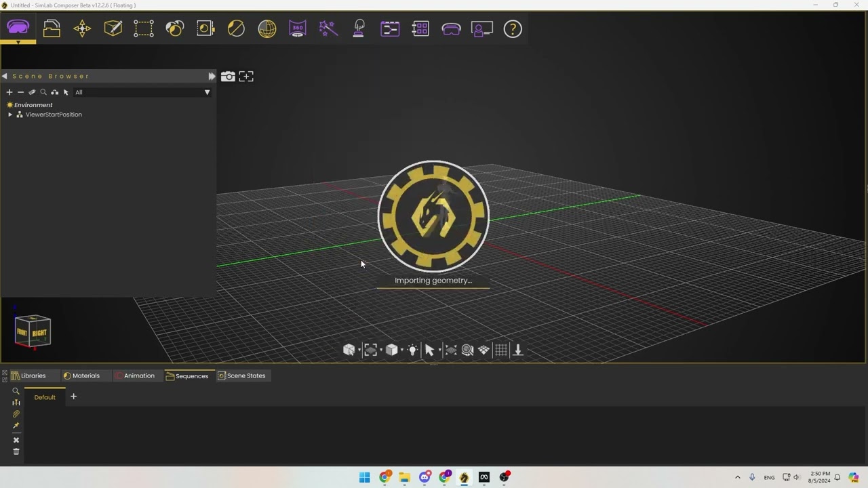Image resolution: width=868 pixels, height=488 pixels.
Task: Click the focus frame icon beside camera
Action: [x=246, y=77]
